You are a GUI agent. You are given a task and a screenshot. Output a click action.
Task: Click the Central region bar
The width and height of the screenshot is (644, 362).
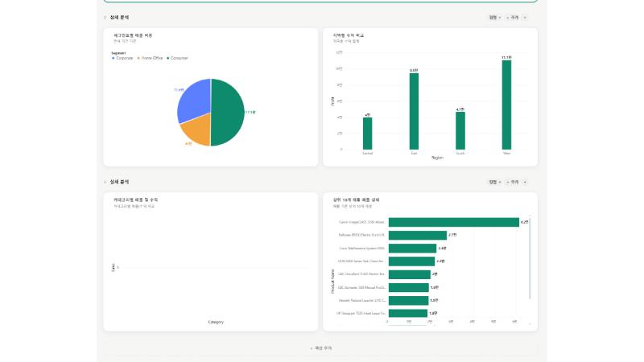(368, 134)
